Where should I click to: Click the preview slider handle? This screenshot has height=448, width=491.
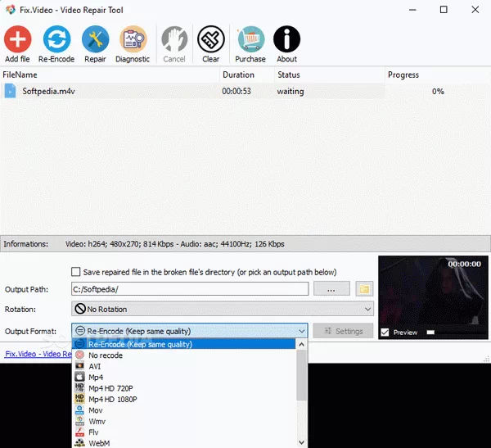[430, 333]
